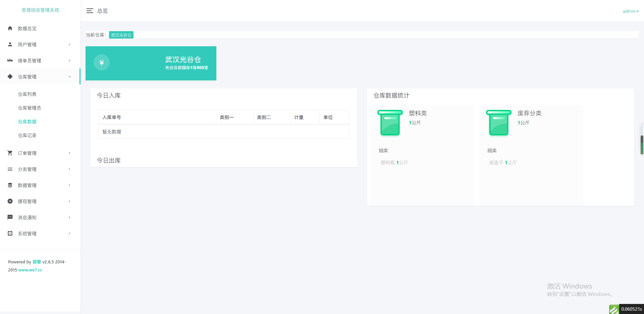Expand the 用户管理 chevron
Screen dimensions: 644x314
(x=69, y=44)
